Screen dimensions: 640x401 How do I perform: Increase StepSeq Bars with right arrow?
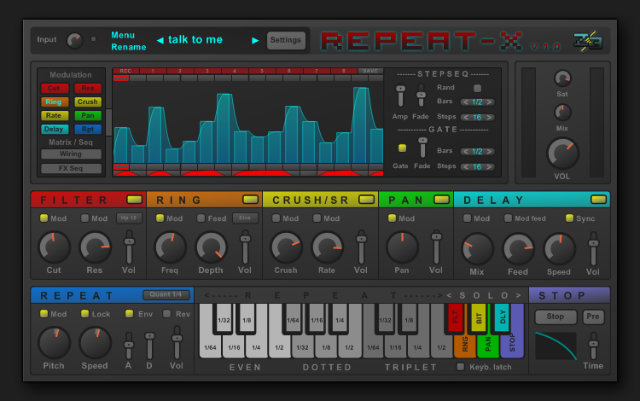489,102
